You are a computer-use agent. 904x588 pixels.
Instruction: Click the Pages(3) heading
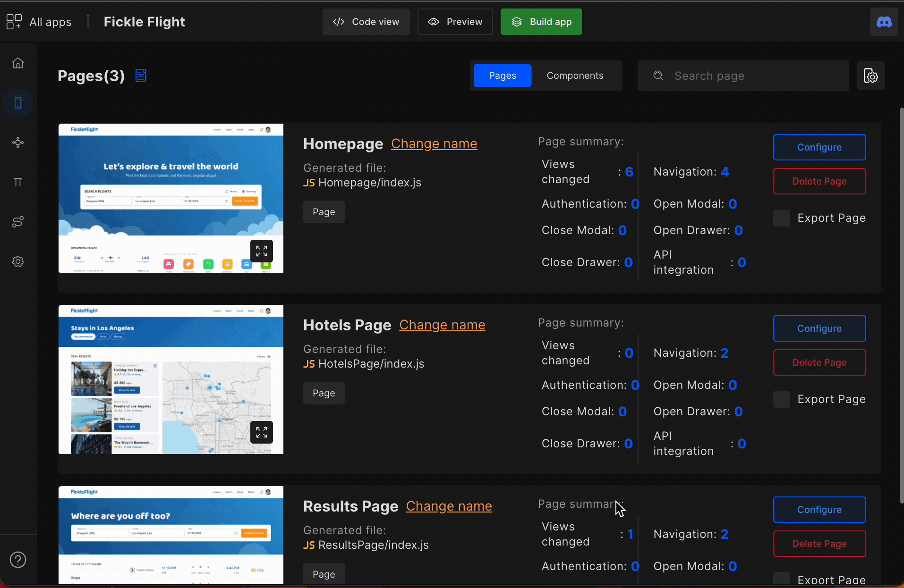point(91,76)
